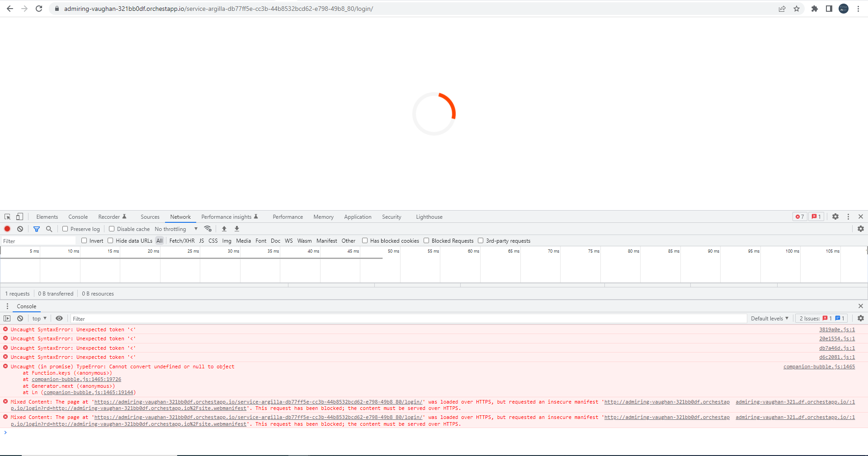The width and height of the screenshot is (868, 456).
Task: Create a live expression with the eye icon
Action: (59, 318)
